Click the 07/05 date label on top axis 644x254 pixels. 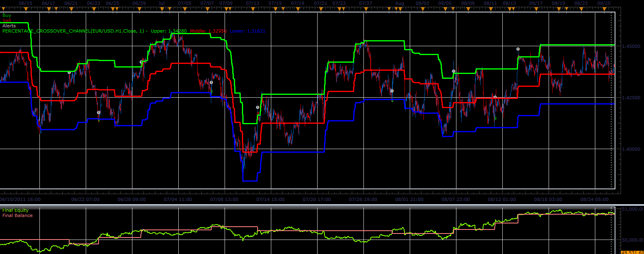pos(184,3)
